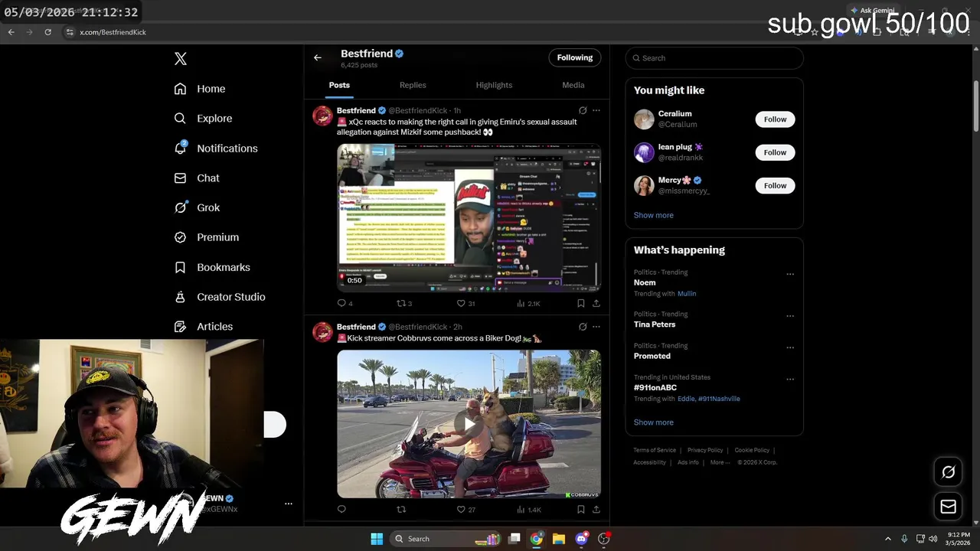Show hidden icons in system tray

tap(888, 539)
